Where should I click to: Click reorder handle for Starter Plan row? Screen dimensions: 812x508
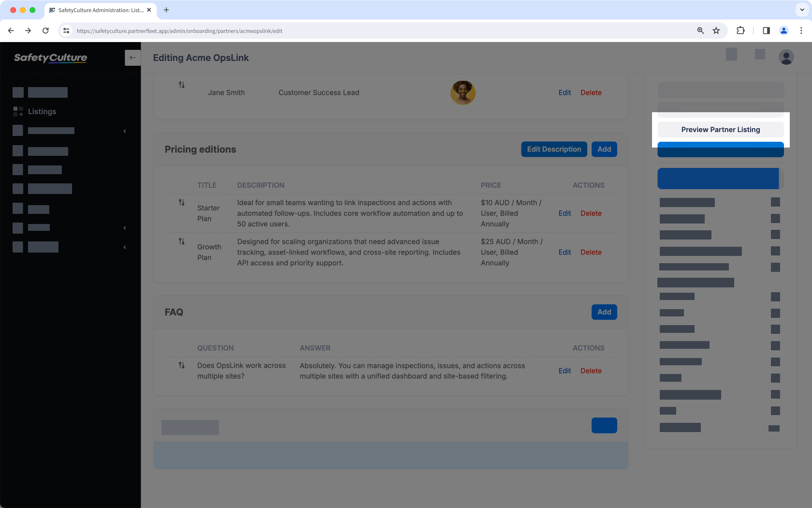(182, 202)
